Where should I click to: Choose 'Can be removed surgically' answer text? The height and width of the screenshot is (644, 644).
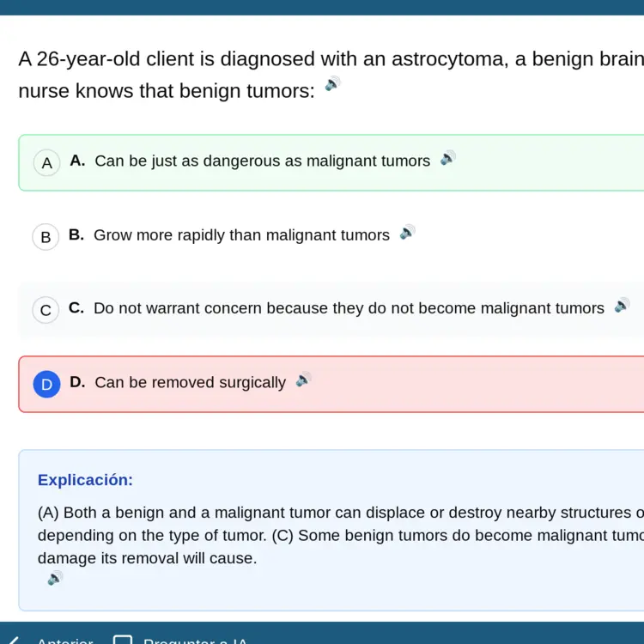coord(190,383)
